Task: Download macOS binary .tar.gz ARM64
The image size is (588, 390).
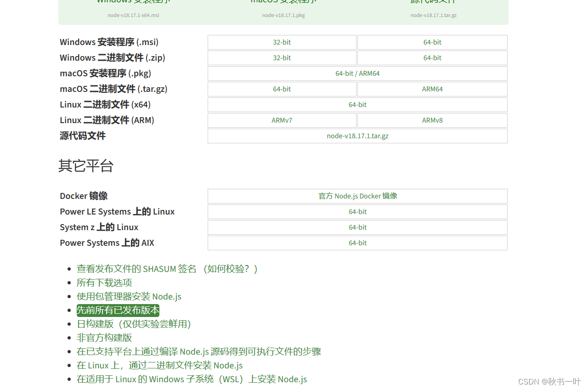Action: pyautogui.click(x=432, y=89)
